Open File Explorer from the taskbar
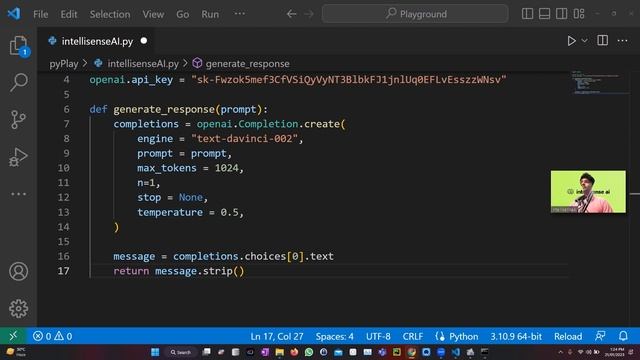 (280, 352)
